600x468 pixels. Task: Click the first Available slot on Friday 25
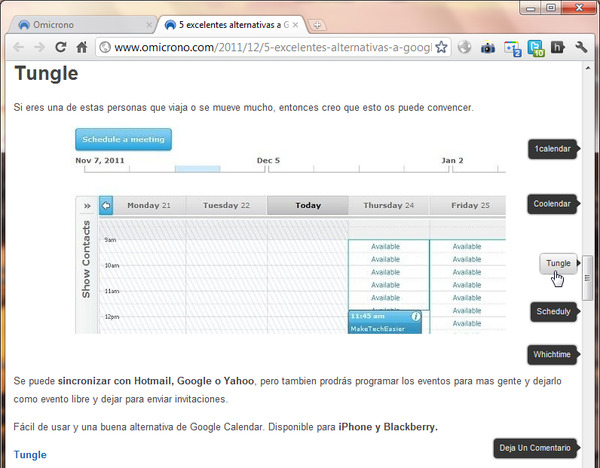(467, 246)
